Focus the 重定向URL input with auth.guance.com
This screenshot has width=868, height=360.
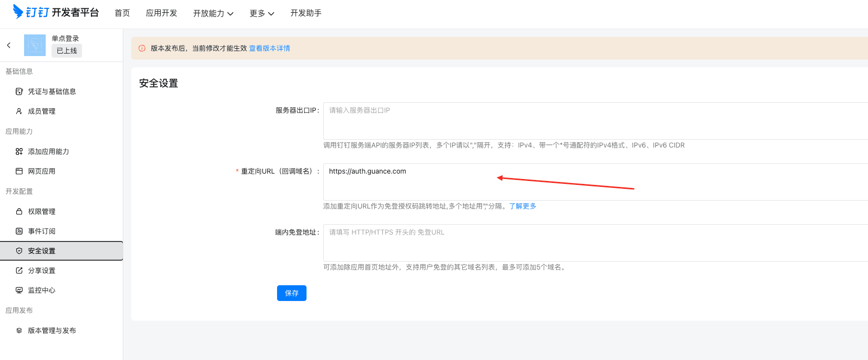coord(595,182)
